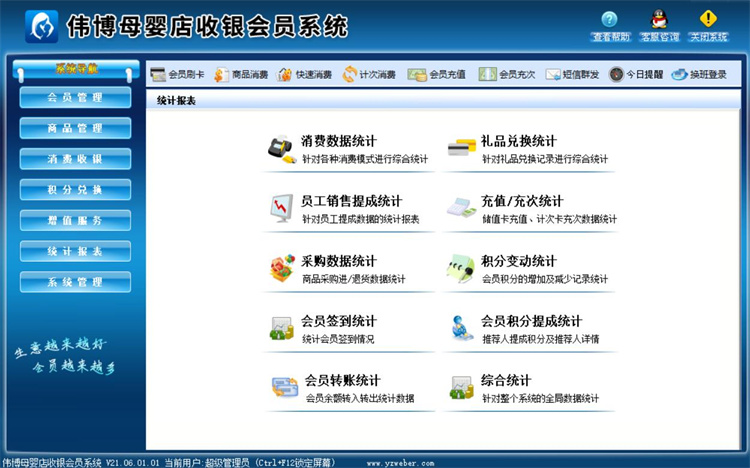Viewport: 750px width, 468px height.
Task: Click the 礼品兑换统计 cards icon
Action: tap(461, 147)
